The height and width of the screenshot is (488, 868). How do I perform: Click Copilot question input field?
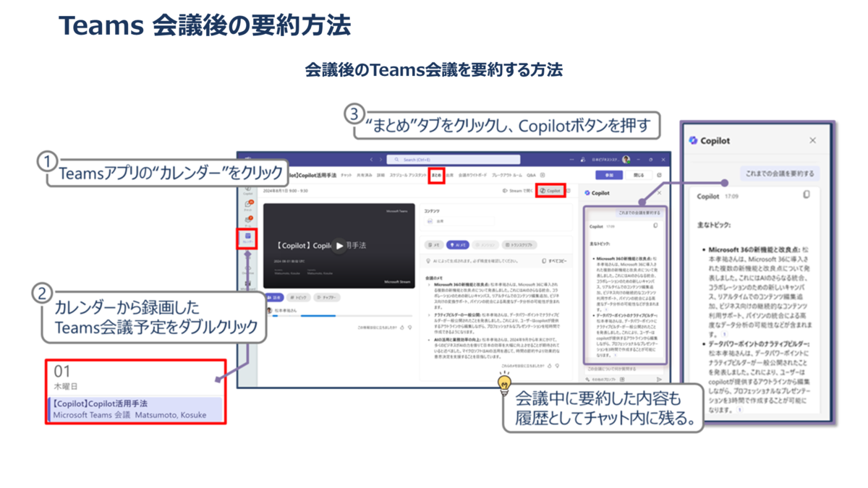(624, 369)
